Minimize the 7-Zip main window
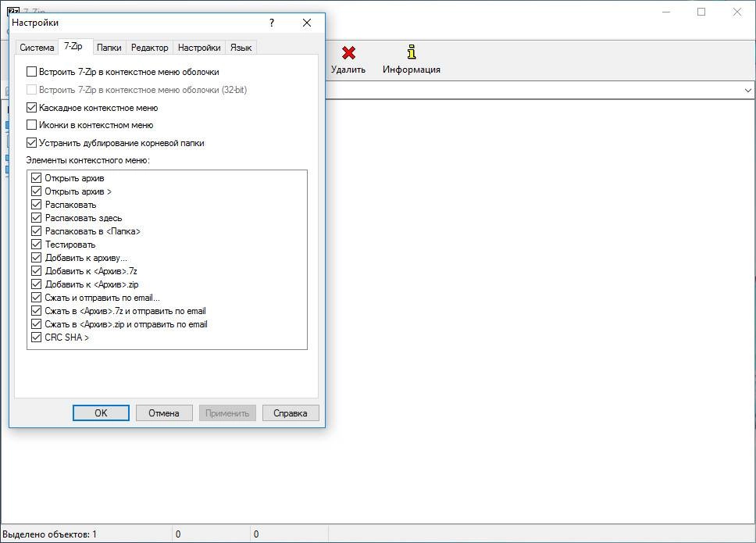The width and height of the screenshot is (756, 543). click(666, 12)
